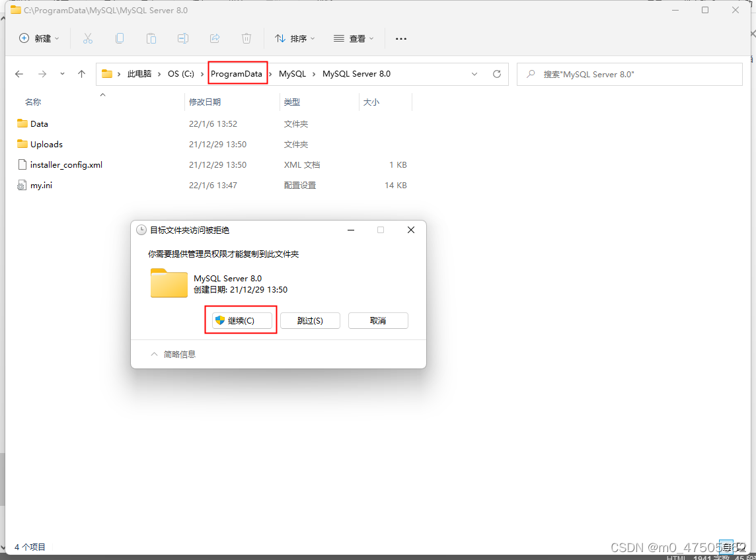Viewport: 756px width, 560px height.
Task: Sort by Name (名称) column header
Action: [x=33, y=102]
